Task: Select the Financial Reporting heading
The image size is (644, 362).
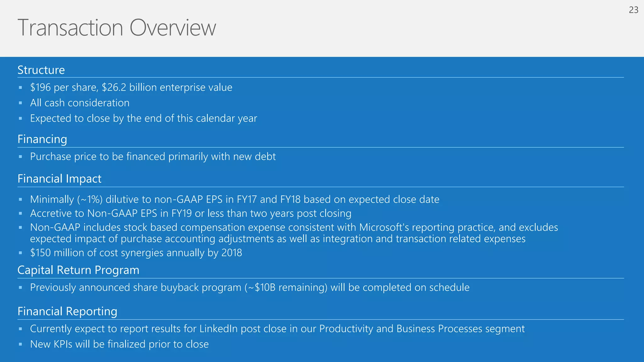Action: [x=67, y=311]
